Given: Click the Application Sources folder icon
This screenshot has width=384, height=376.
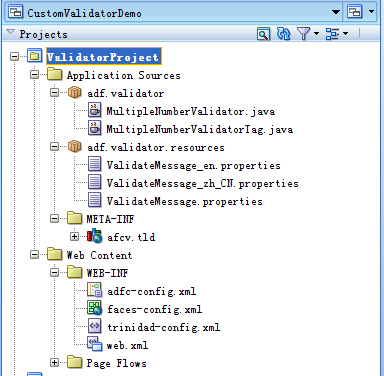Looking at the screenshot, I should [x=54, y=74].
